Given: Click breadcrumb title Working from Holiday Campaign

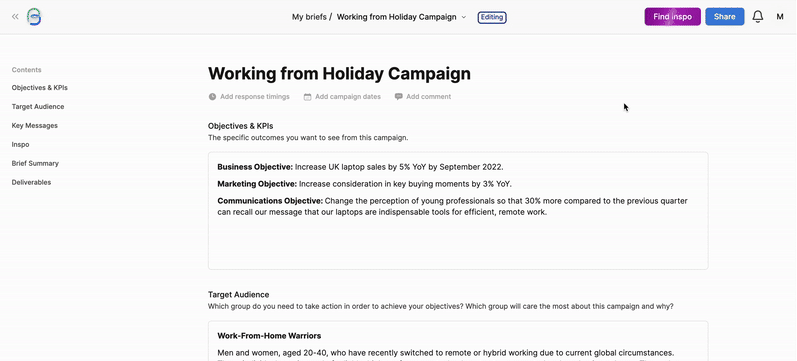Looking at the screenshot, I should [396, 17].
